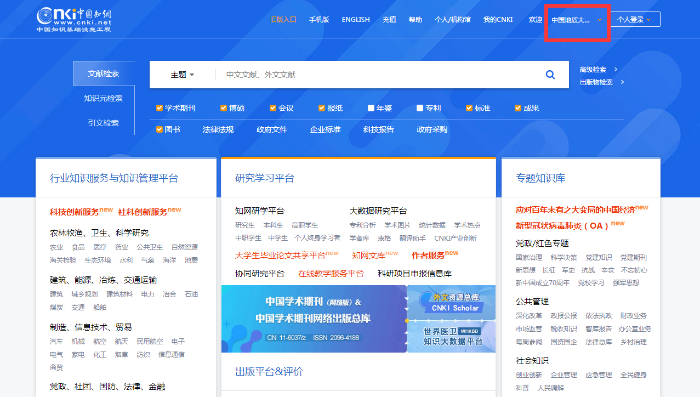This screenshot has width=700, height=397.
Task: Open the 公共管理 heading link
Action: 532,302
